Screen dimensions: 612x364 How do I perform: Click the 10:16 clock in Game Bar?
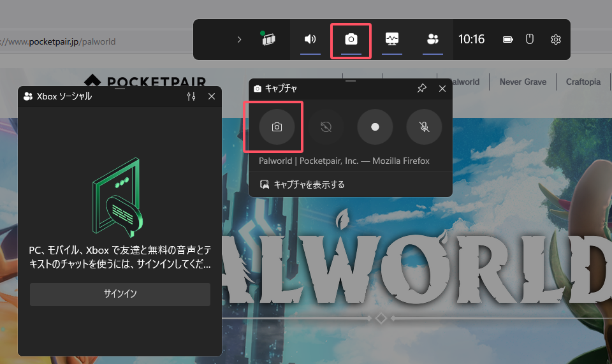pos(472,39)
